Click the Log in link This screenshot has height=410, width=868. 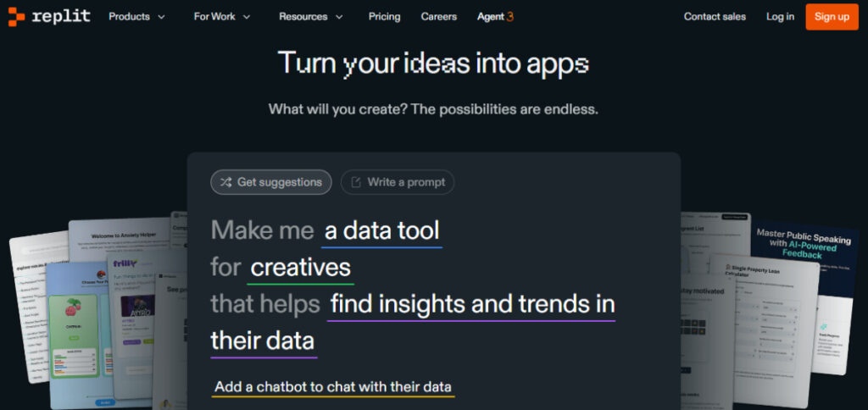tap(780, 17)
